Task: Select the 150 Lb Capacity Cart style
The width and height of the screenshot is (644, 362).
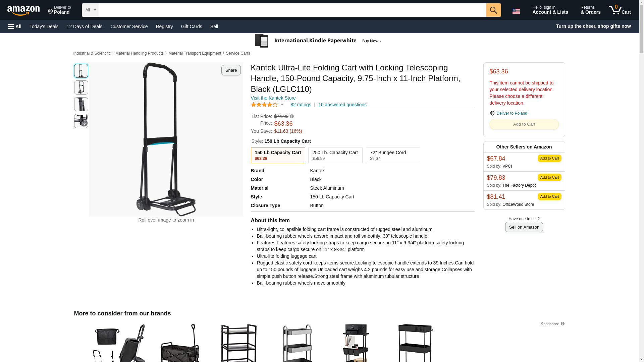Action: pyautogui.click(x=278, y=155)
